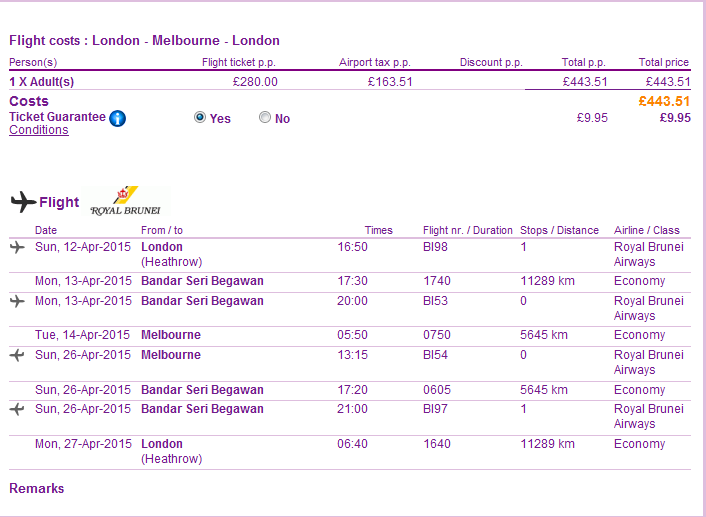
Task: Click flight number BI53
Action: point(435,301)
